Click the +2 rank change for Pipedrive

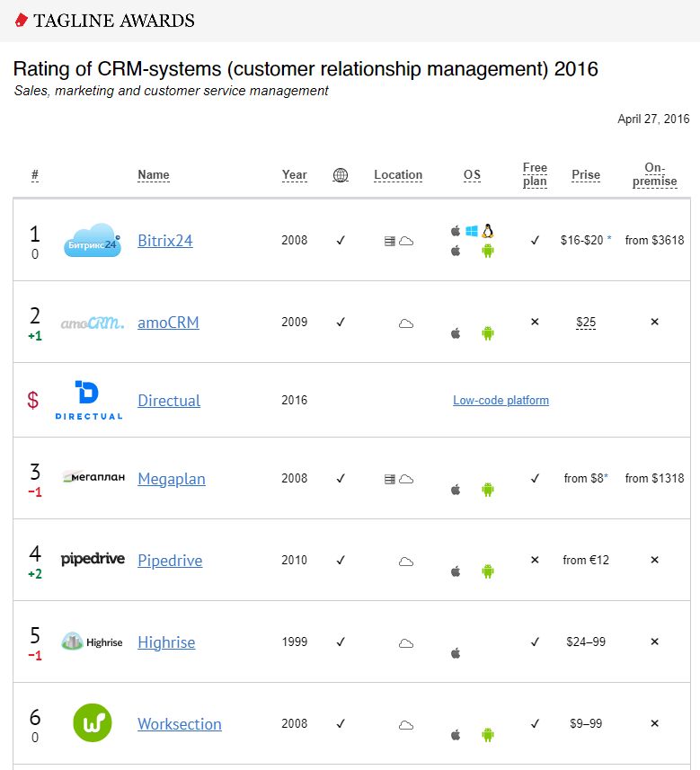[x=35, y=573]
